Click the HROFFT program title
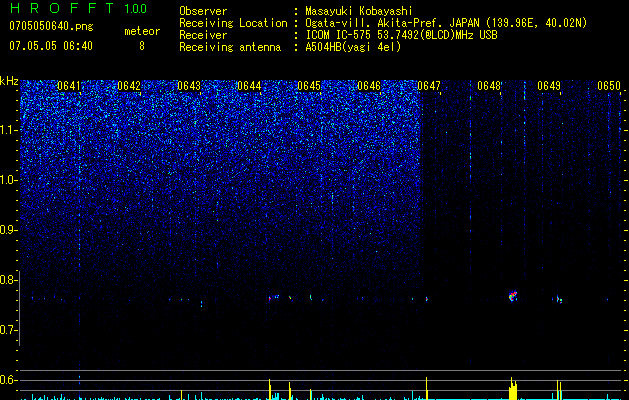 [x=63, y=8]
